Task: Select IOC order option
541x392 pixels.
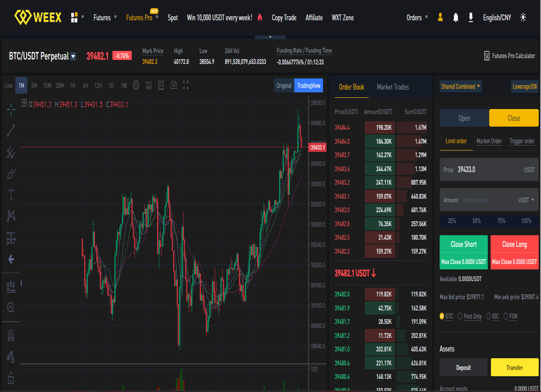Action: 492,316
